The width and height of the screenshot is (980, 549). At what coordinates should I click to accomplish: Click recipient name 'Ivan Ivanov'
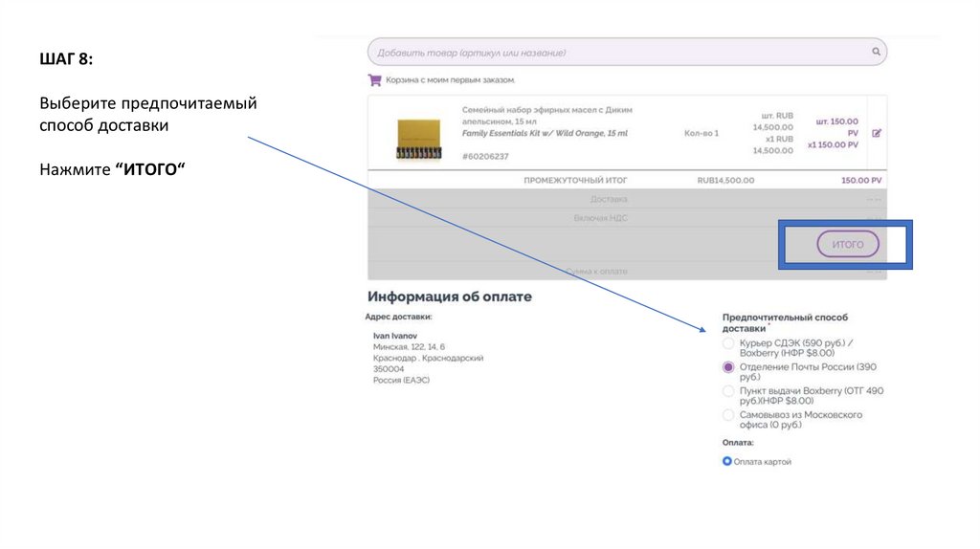[x=395, y=336]
